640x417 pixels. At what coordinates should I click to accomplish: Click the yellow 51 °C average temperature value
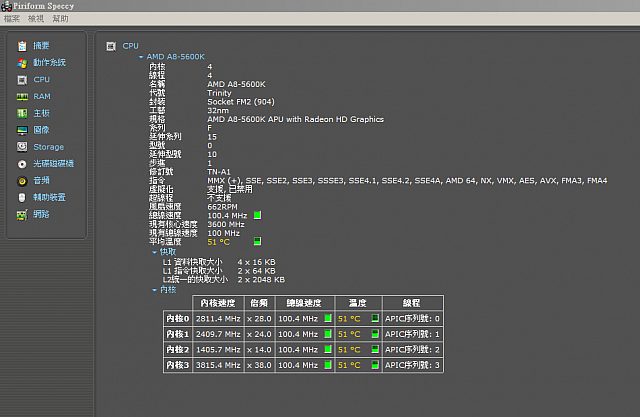click(218, 242)
